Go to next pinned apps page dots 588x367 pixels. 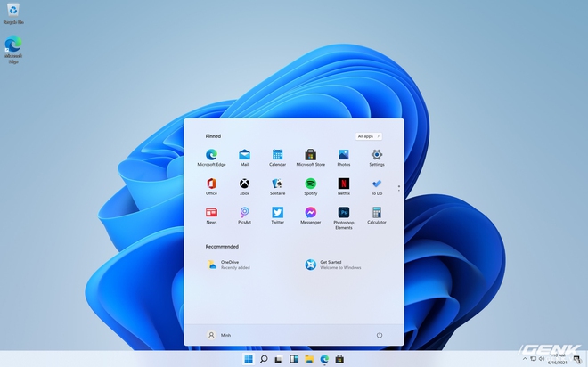click(398, 188)
